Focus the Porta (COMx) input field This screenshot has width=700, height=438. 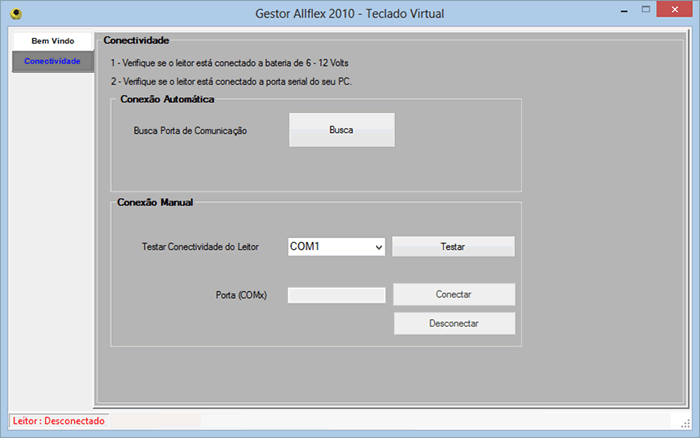336,295
